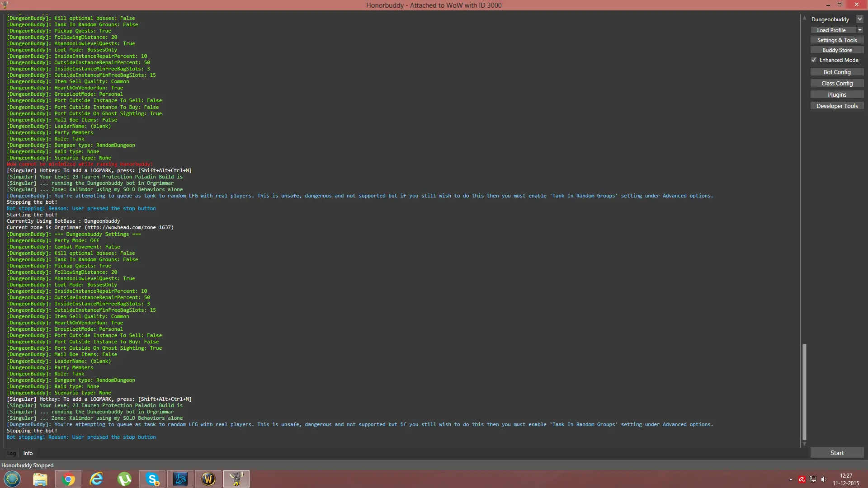
Task: Show hidden system tray icons
Action: pos(791,479)
